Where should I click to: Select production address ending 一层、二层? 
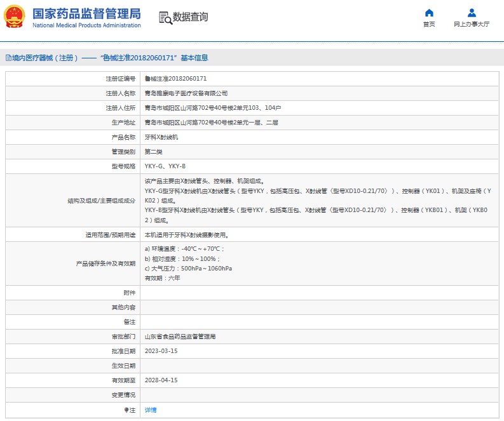(x=211, y=123)
